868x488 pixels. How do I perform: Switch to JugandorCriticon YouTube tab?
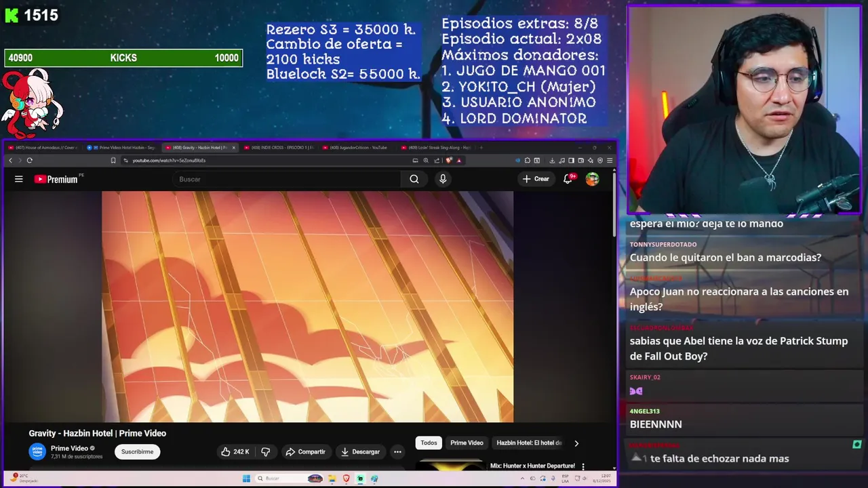[x=358, y=148]
